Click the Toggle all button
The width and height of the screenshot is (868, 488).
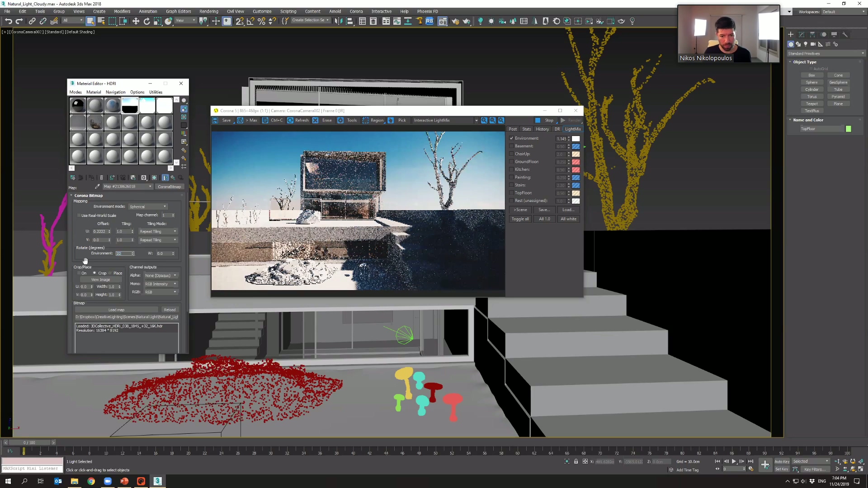click(x=520, y=219)
